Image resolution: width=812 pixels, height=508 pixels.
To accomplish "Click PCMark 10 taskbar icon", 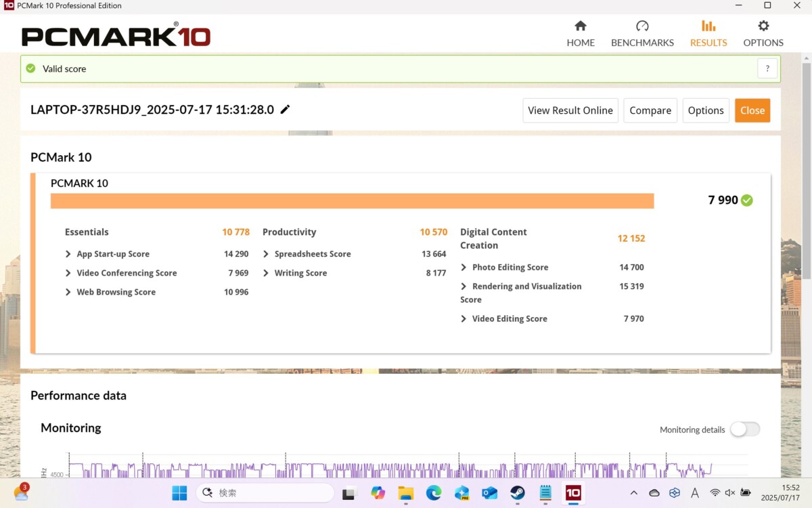I will 573,492.
